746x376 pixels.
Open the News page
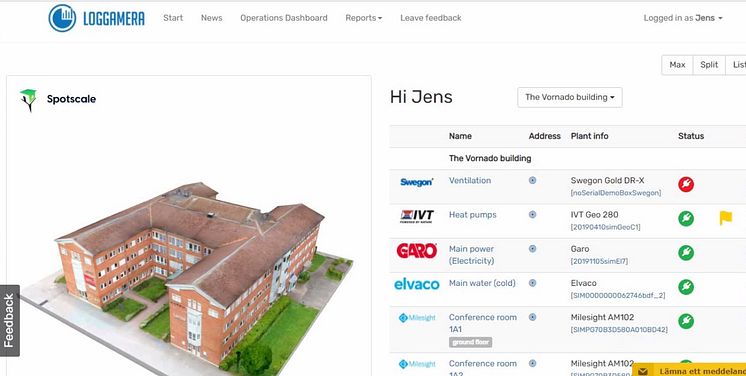(211, 18)
